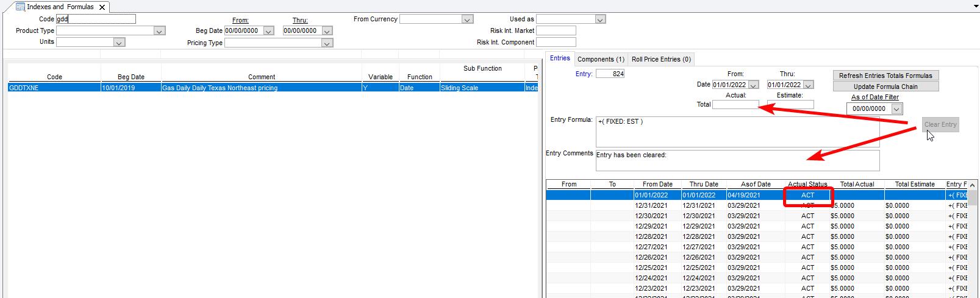Screen dimensions: 980x298
Task: Click the Update Formula Chain button
Action: 885,87
